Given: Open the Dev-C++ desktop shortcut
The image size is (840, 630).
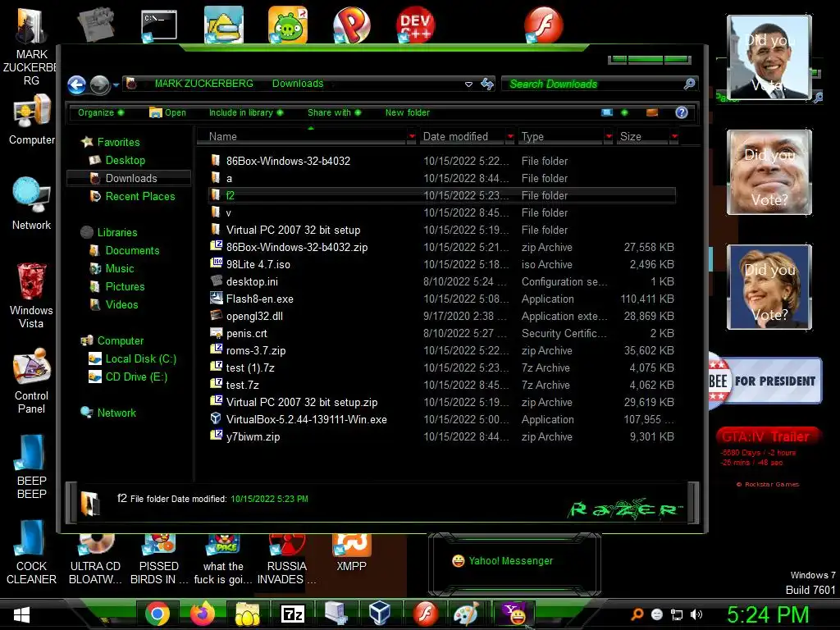Looking at the screenshot, I should click(415, 25).
